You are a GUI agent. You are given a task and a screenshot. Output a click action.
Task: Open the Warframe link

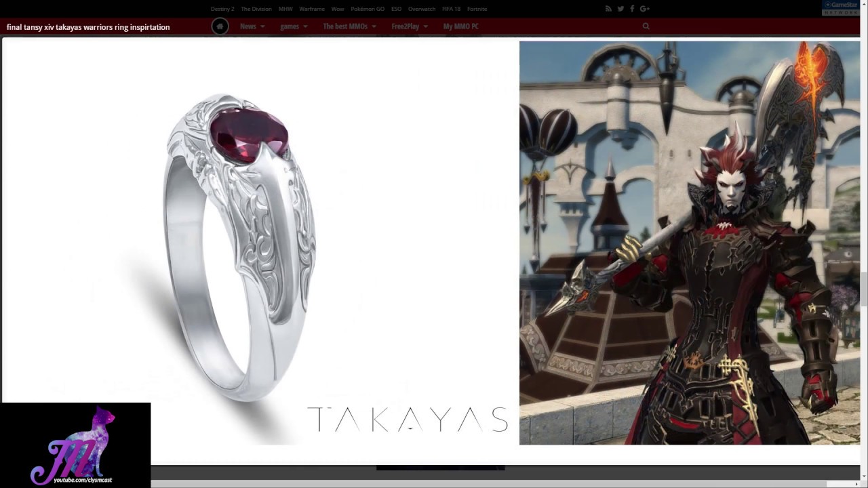[312, 9]
